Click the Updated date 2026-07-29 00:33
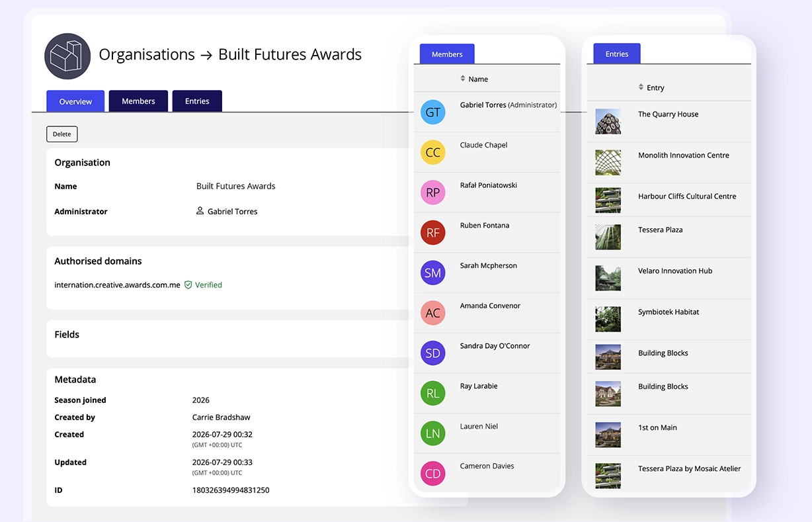The height and width of the screenshot is (522, 812). click(222, 462)
